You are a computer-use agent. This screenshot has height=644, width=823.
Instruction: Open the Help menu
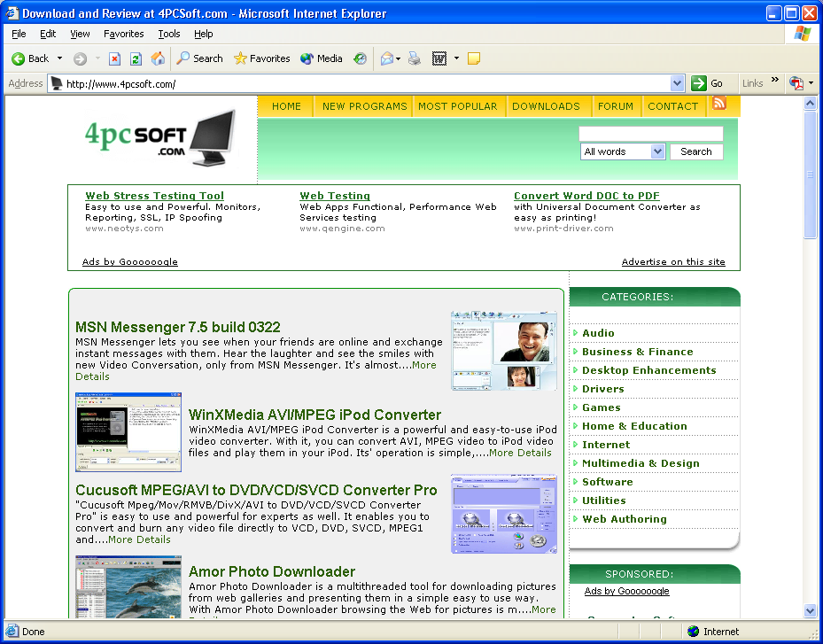click(x=204, y=34)
